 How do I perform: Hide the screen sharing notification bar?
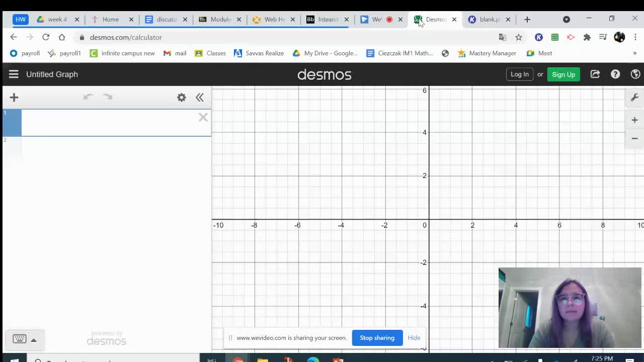pos(414,338)
